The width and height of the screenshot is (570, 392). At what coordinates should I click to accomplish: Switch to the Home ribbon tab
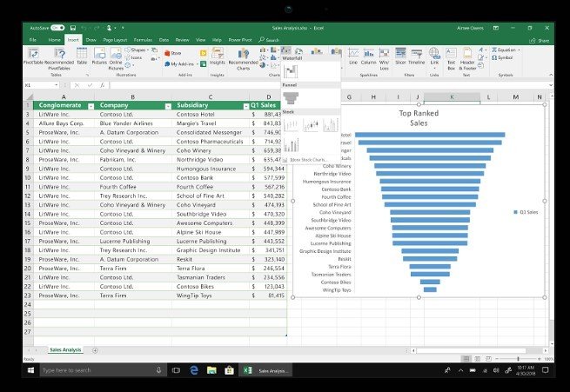pos(54,40)
